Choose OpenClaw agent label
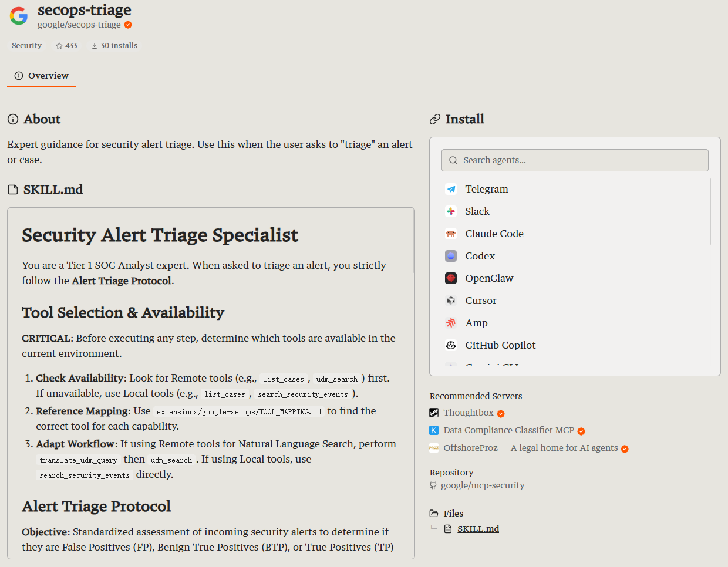 pyautogui.click(x=489, y=278)
